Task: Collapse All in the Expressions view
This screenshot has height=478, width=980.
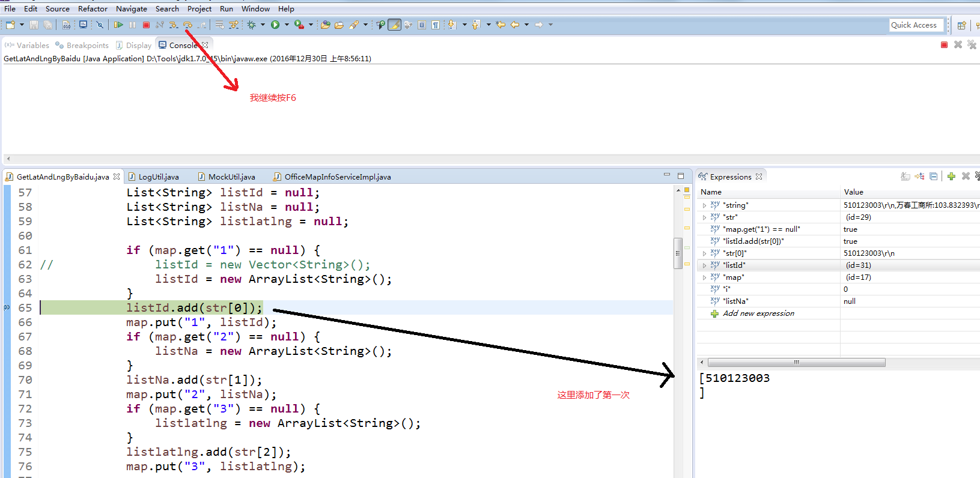Action: pyautogui.click(x=933, y=177)
